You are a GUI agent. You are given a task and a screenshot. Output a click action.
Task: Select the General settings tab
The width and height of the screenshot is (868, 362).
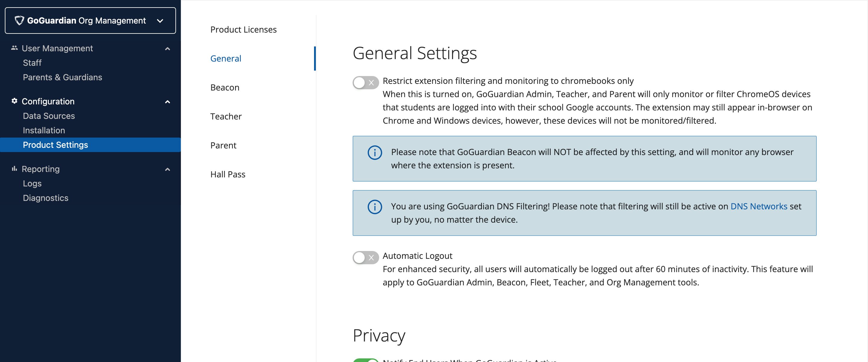(x=225, y=58)
